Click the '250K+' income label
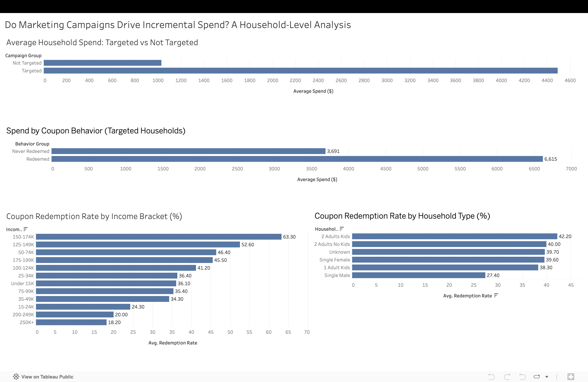Image resolution: width=588 pixels, height=382 pixels. (x=27, y=322)
